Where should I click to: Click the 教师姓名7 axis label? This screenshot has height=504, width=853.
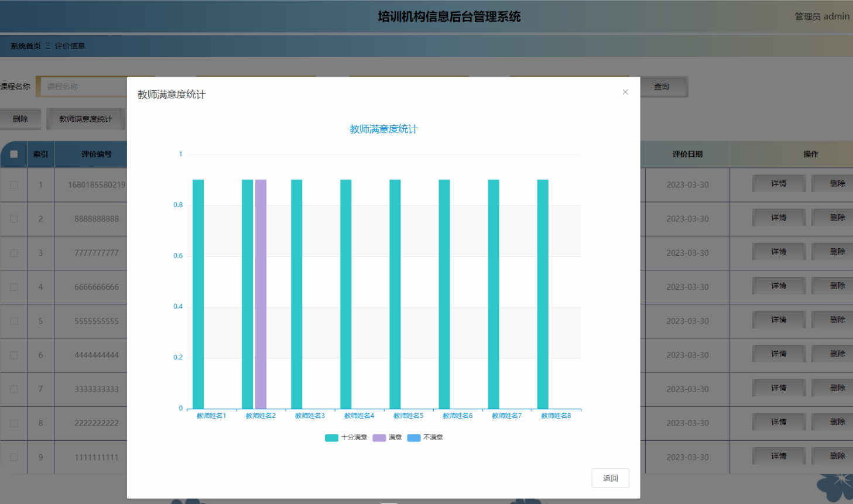pyautogui.click(x=506, y=416)
